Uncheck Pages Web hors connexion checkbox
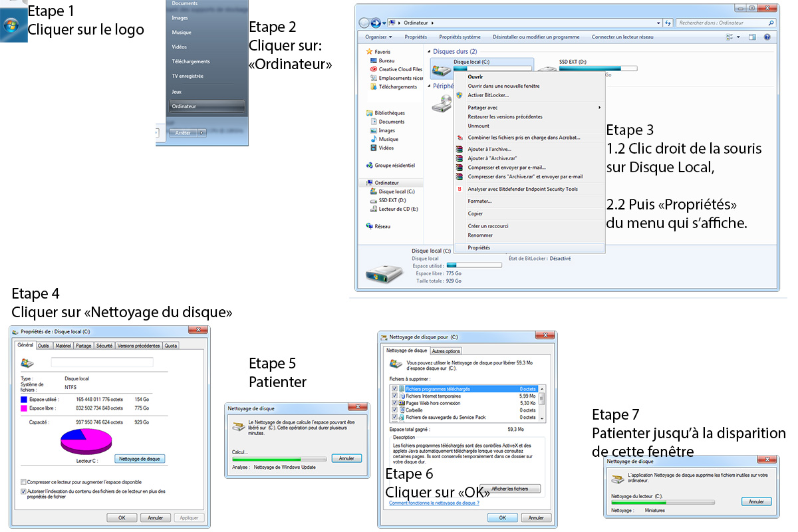Screen dimensions: 798x532 [395, 403]
